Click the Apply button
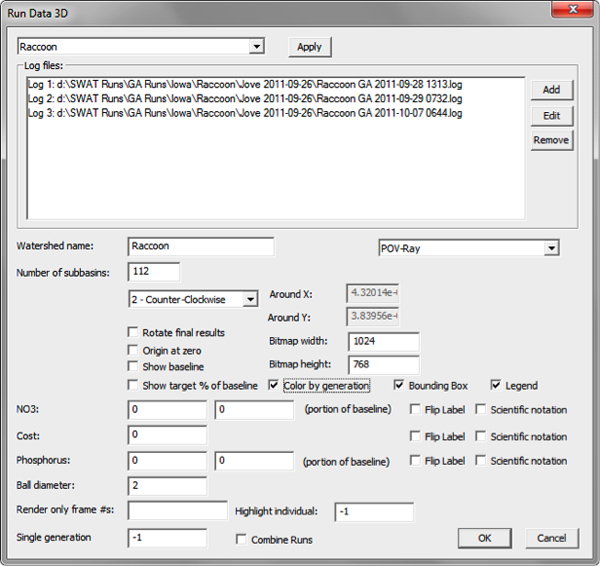 point(309,47)
